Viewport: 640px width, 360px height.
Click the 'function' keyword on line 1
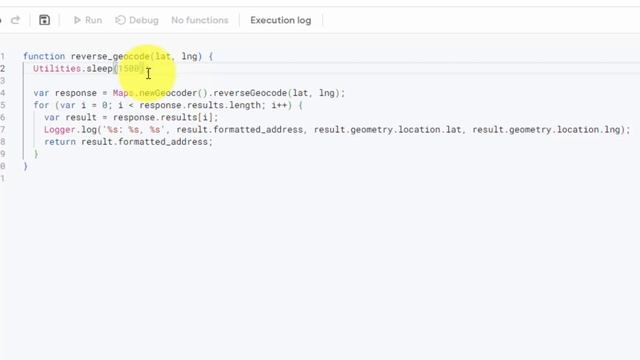pos(44,56)
